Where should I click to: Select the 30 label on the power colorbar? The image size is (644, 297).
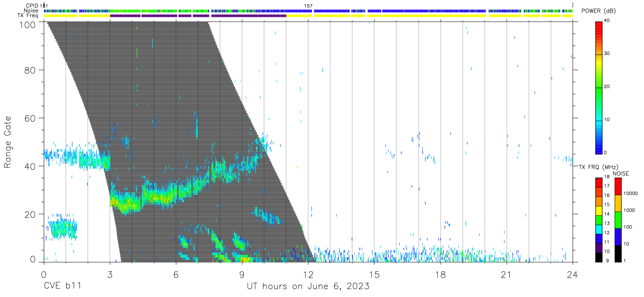[x=607, y=53]
